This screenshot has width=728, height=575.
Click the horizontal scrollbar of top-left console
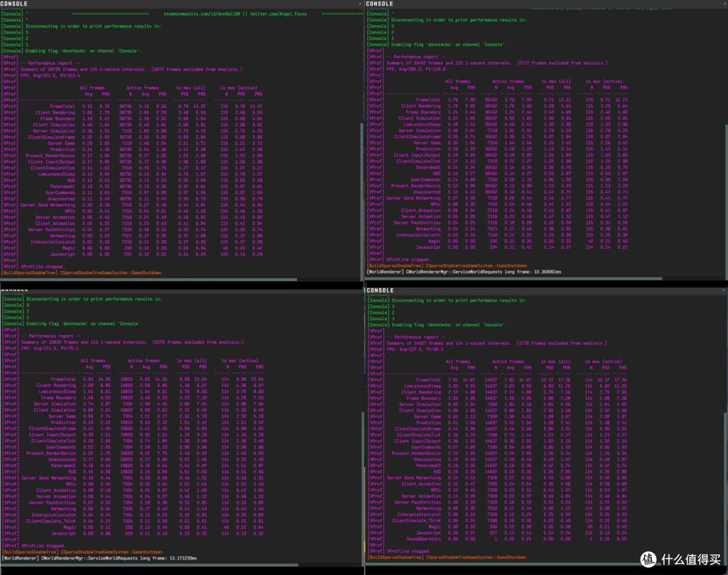[148, 280]
